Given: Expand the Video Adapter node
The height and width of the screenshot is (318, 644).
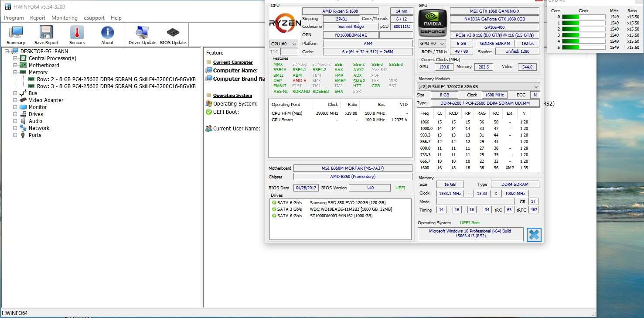Looking at the screenshot, I should tap(15, 100).
